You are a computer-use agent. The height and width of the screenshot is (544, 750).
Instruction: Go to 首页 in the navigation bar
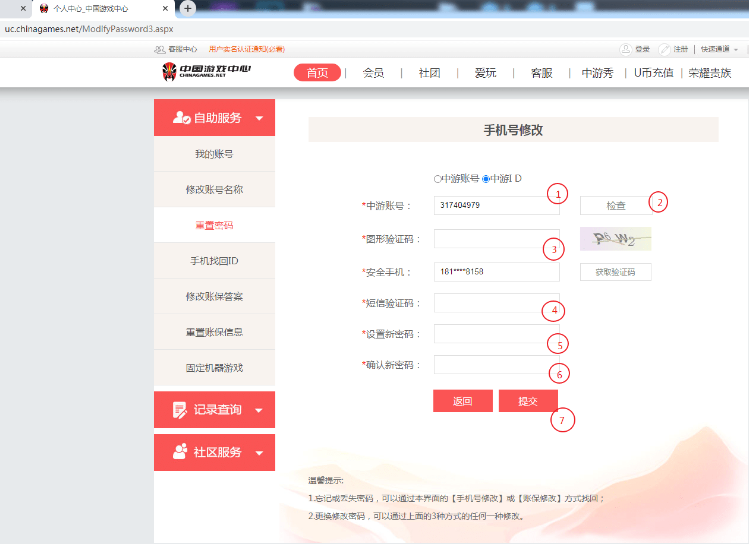(x=317, y=73)
